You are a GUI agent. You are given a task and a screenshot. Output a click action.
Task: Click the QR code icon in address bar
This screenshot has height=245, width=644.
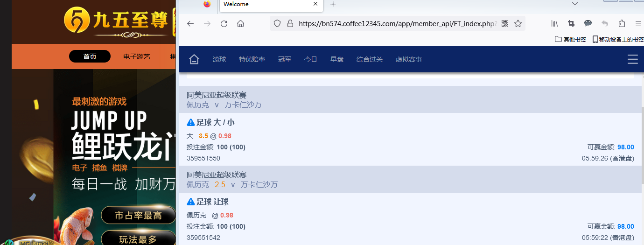tap(504, 23)
